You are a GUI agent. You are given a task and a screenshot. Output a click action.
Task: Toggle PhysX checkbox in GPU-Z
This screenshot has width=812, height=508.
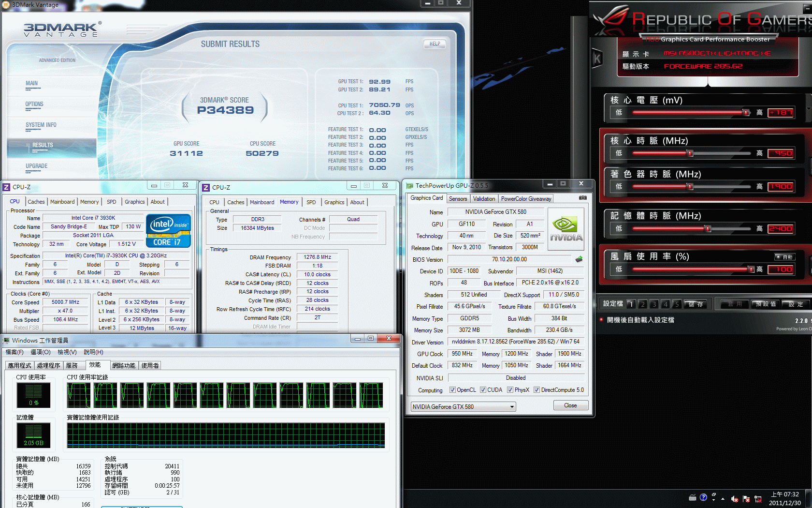point(510,390)
